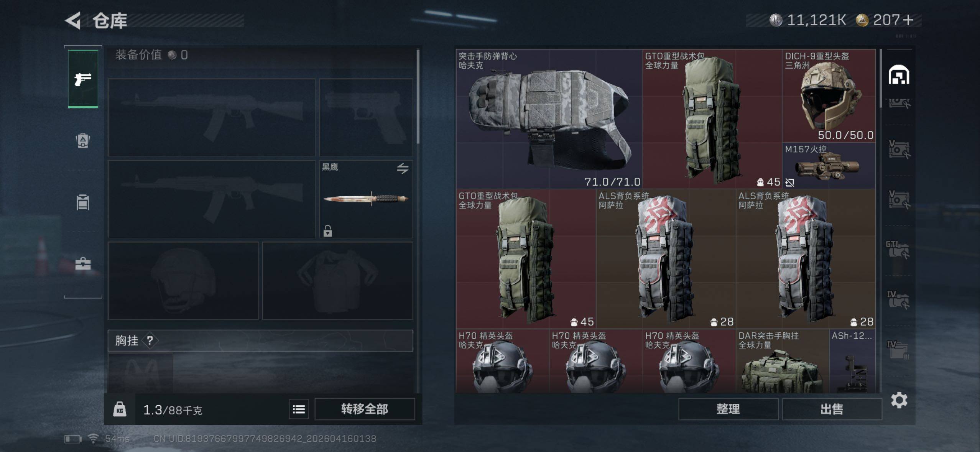The image size is (980, 452).
Task: Open the chest rig sidebar tab icon
Action: tap(83, 202)
